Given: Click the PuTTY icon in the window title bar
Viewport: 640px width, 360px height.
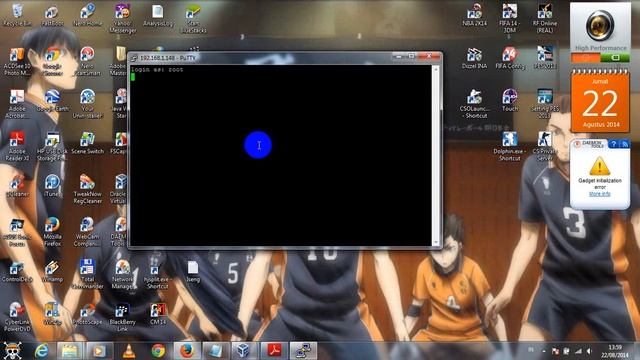Looking at the screenshot, I should click(x=134, y=58).
